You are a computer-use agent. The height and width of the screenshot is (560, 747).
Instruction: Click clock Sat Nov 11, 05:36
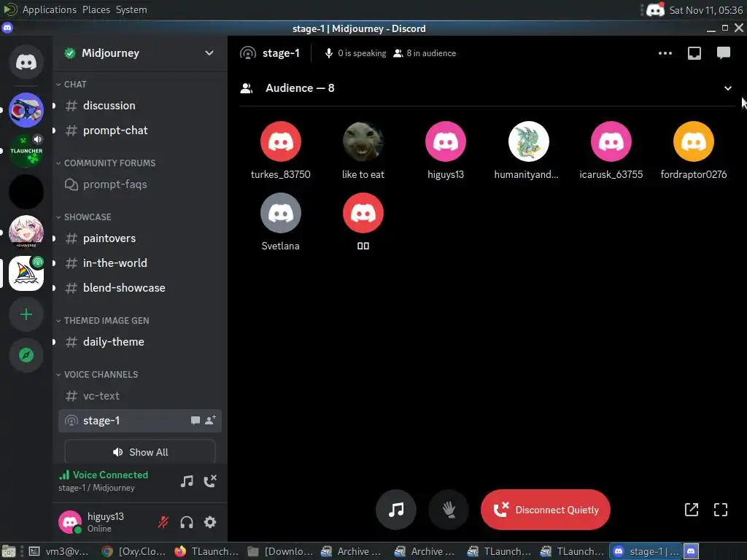[x=706, y=10]
